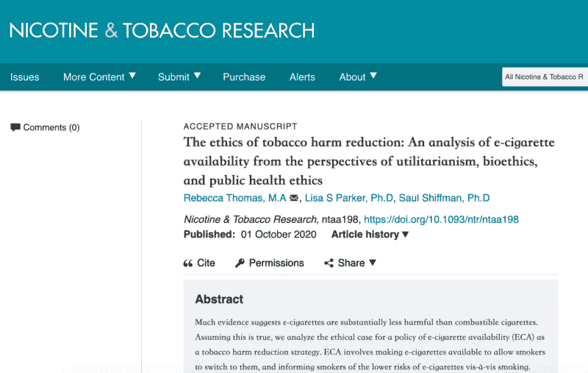The height and width of the screenshot is (373, 588).
Task: Click the email envelope icon beside Rebecca Thomas
Action: click(x=294, y=198)
